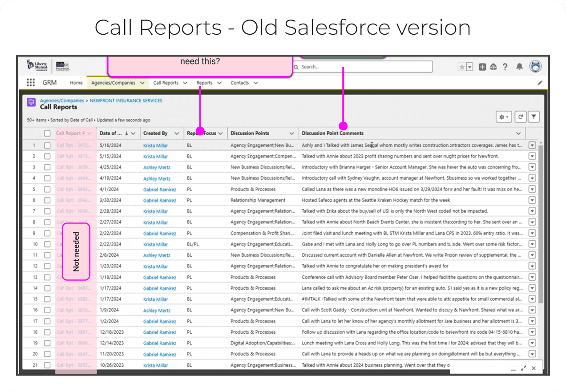The image size is (566, 392).
Task: Open the Contacts nav tab
Action: point(239,83)
